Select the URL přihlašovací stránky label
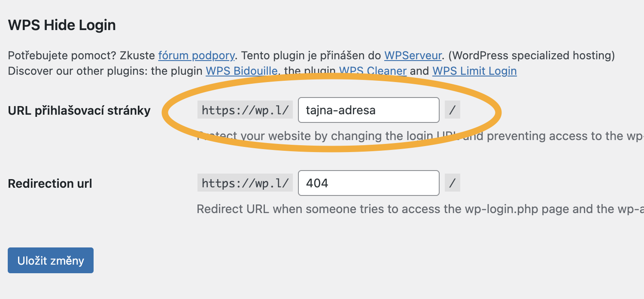 (79, 110)
